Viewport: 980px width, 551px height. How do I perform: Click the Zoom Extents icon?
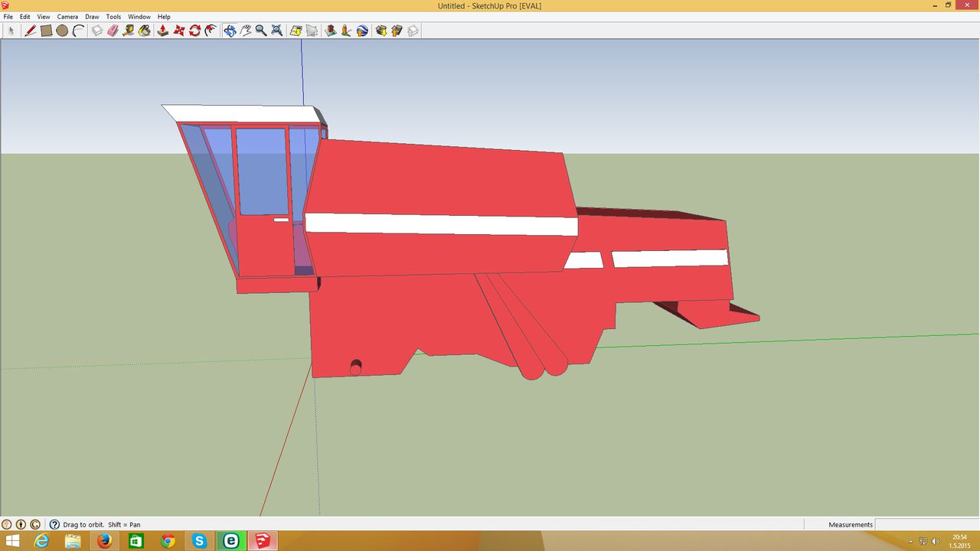click(277, 31)
